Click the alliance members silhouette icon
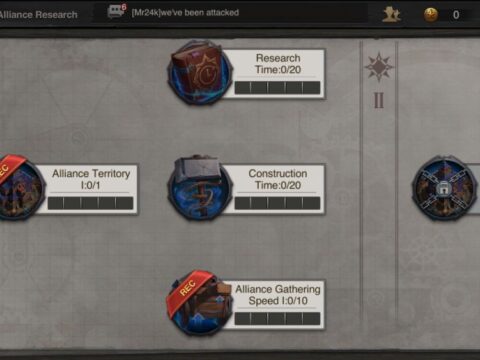This screenshot has width=480, height=360. 391,14
